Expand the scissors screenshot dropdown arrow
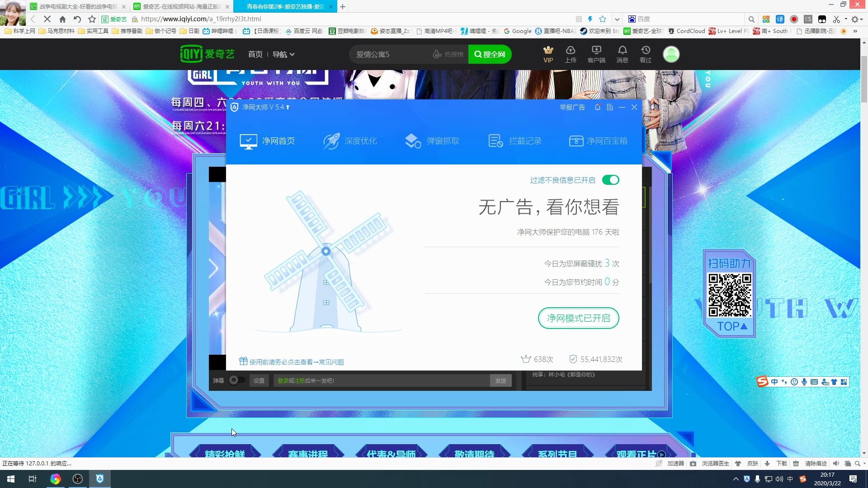 click(x=846, y=19)
